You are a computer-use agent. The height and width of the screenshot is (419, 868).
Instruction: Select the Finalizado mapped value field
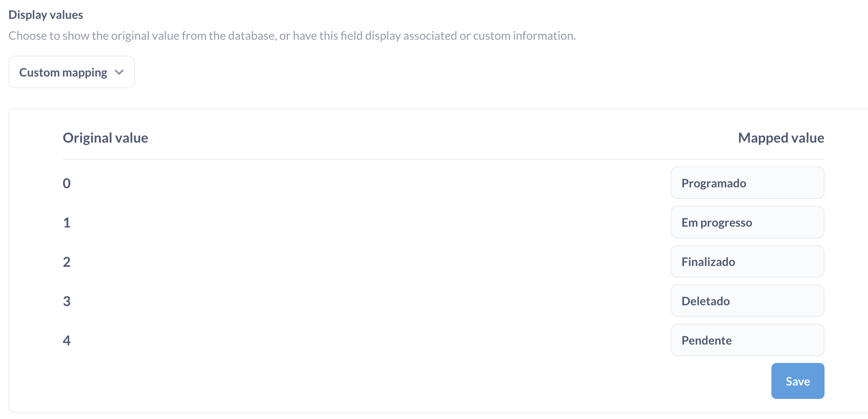(747, 261)
